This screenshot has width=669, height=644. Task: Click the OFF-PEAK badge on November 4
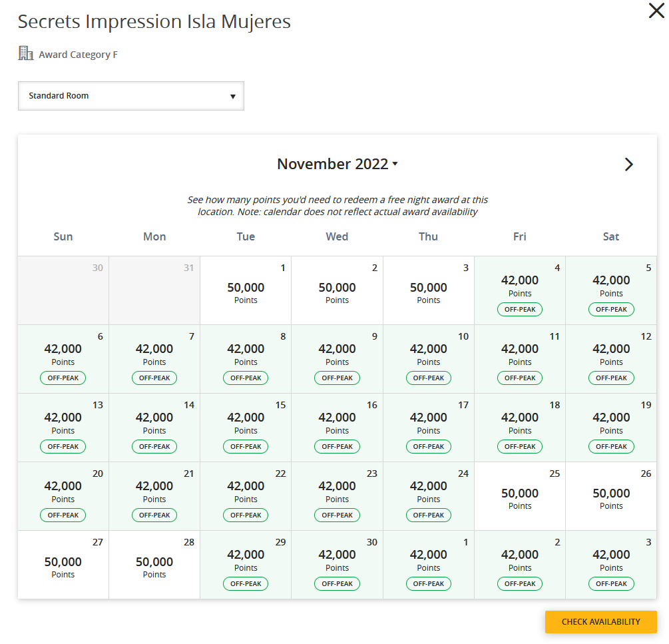(x=520, y=310)
